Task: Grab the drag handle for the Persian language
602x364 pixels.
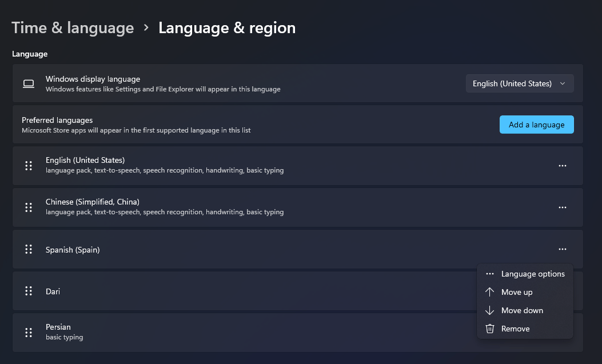Action: point(29,332)
